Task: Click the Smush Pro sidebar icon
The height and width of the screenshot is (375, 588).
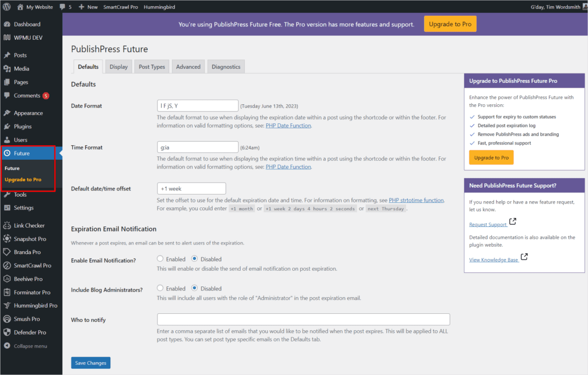Action: [7, 319]
